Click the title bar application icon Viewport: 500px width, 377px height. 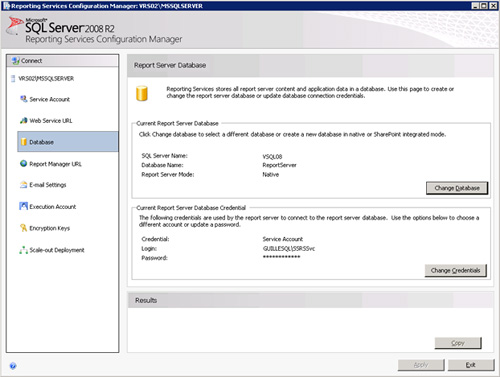[6, 6]
